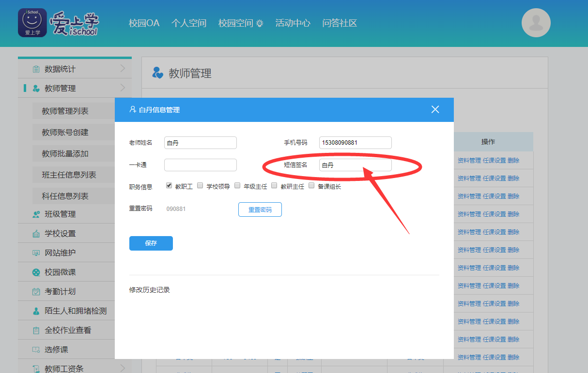The width and height of the screenshot is (588, 373).
Task: Click the 学校设置 building icon
Action: point(36,234)
